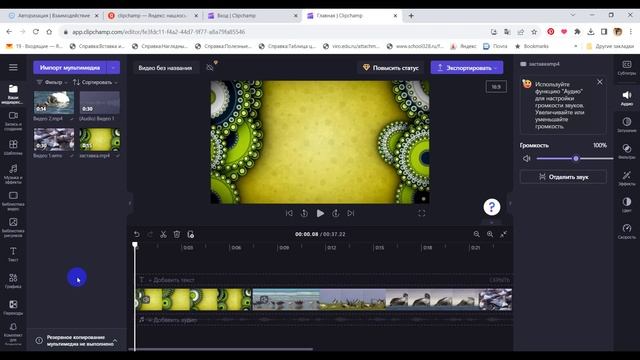Mute clip using the volume speaker icon

point(527,158)
